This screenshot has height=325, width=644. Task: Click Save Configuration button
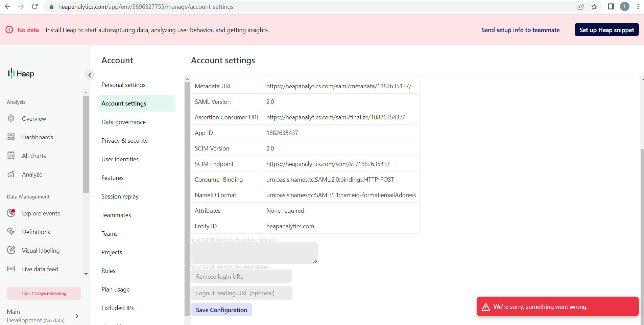point(221,310)
